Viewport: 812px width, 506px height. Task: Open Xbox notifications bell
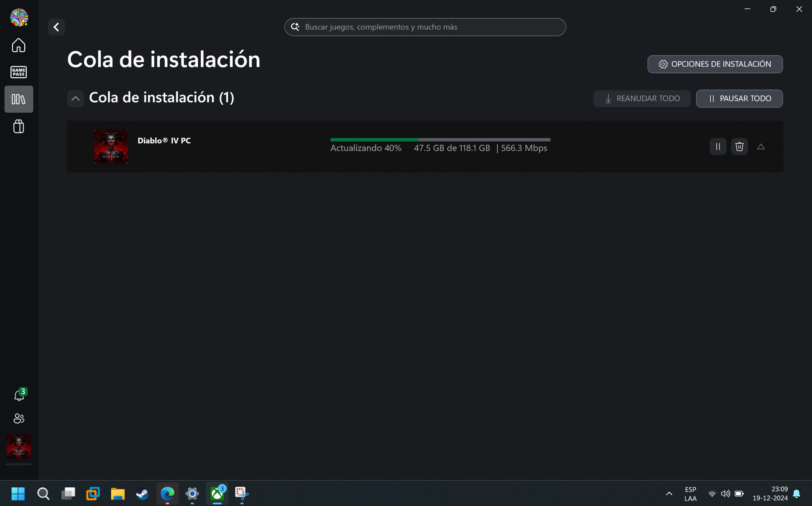(20, 395)
